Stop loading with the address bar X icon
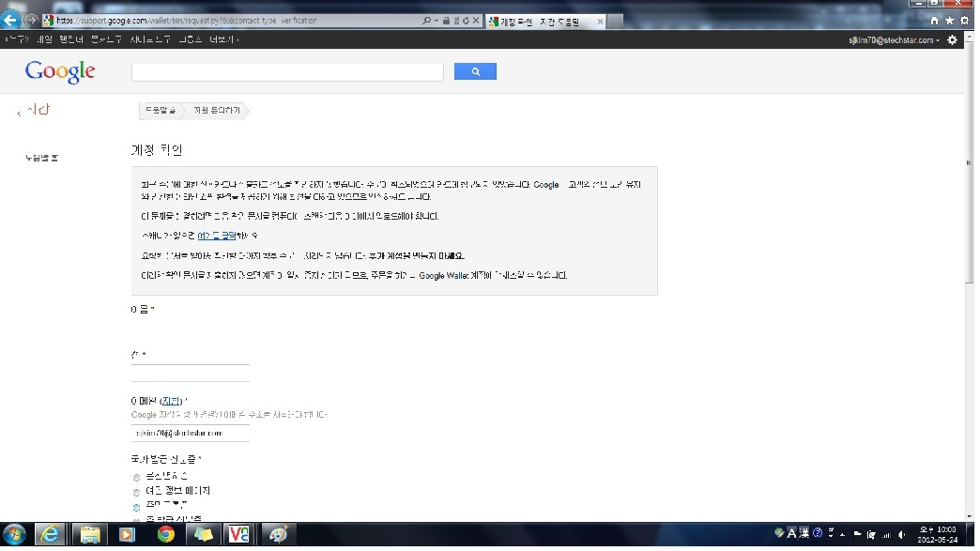Image resolution: width=980 pixels, height=551 pixels. 476,21
